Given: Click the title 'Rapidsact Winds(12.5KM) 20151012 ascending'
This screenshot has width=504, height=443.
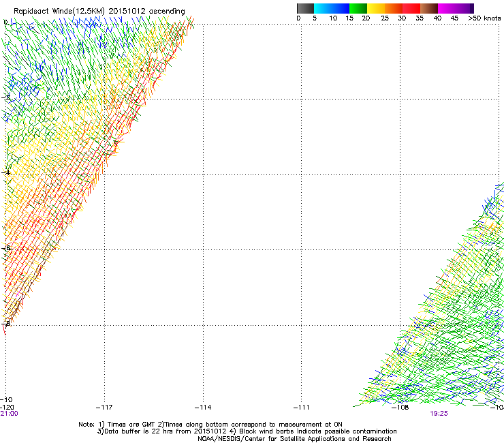Looking at the screenshot, I should pyautogui.click(x=99, y=12).
